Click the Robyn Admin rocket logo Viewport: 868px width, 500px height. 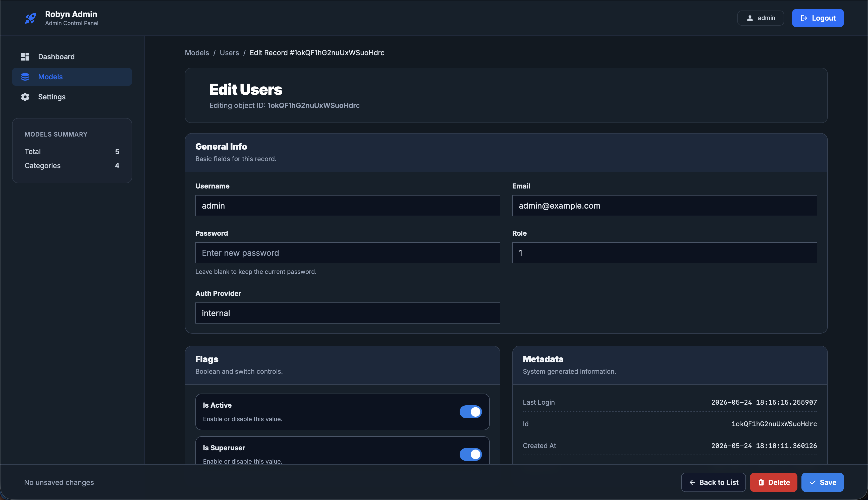[x=31, y=18]
